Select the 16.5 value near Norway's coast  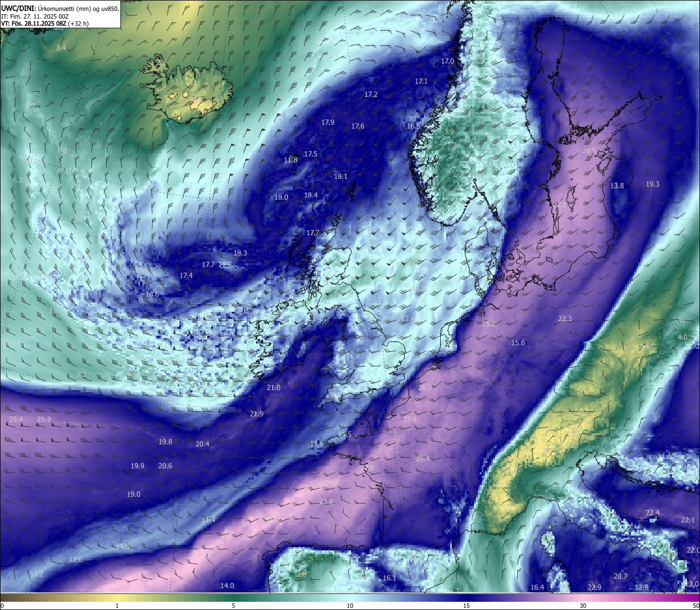pyautogui.click(x=413, y=126)
